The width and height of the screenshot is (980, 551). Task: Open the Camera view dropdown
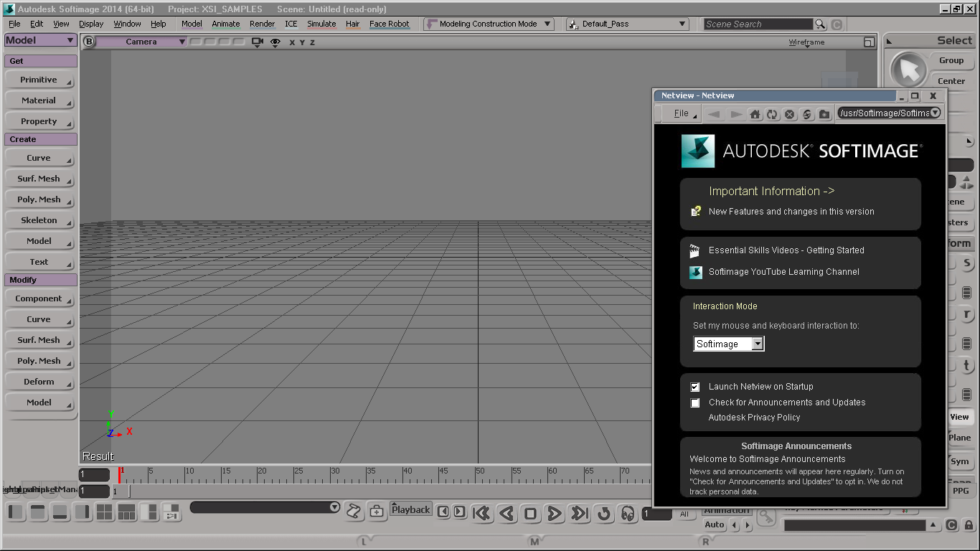141,42
